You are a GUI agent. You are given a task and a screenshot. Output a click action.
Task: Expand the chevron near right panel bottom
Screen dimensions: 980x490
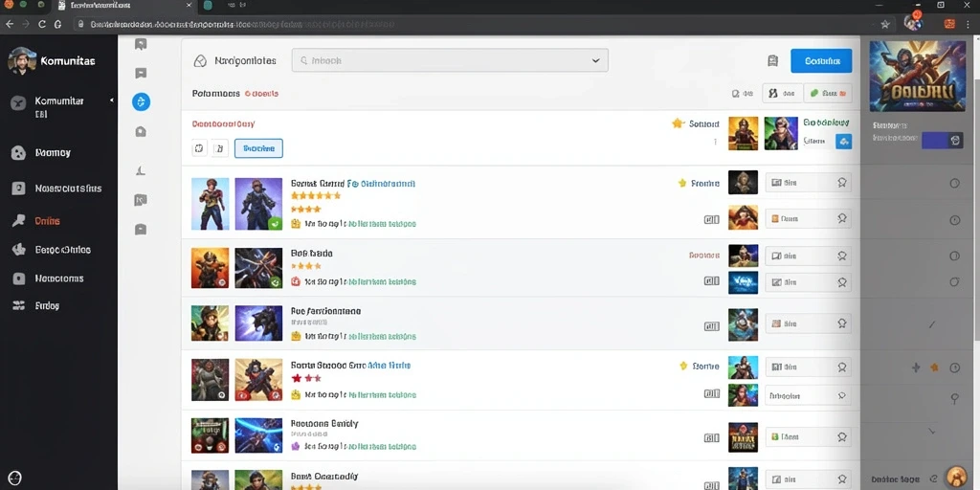[x=932, y=432]
